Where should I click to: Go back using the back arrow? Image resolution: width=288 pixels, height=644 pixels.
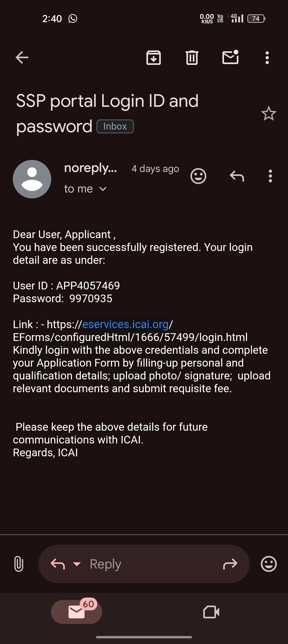pos(22,58)
